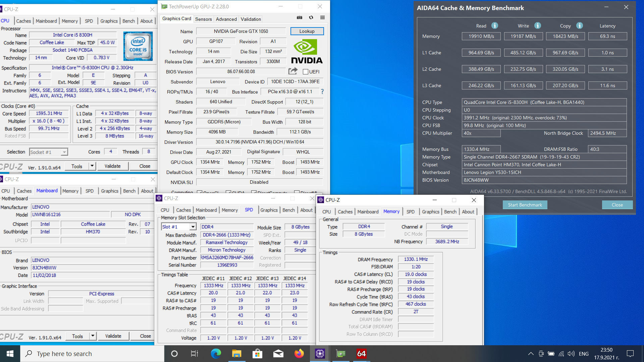Switch to the Advanced tab in GPU-Z

(x=226, y=19)
